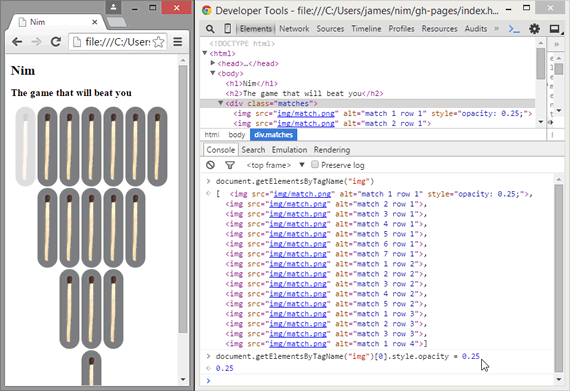570x391 pixels.
Task: Show more DevTools panels chevron
Action: point(497,28)
